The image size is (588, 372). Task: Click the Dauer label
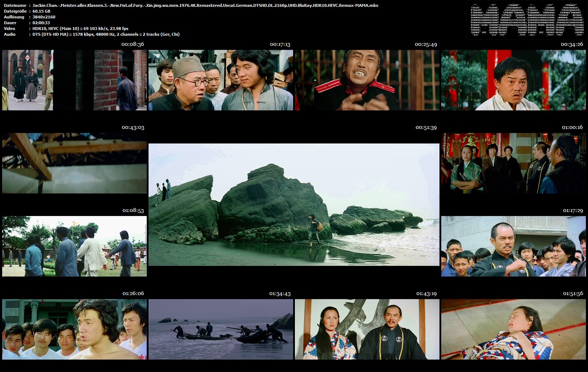coord(10,23)
